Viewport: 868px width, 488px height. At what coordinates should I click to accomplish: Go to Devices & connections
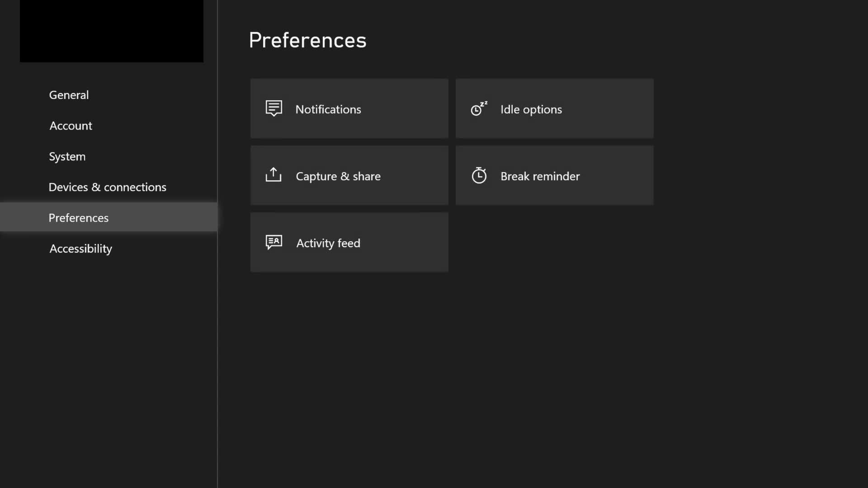pos(108,187)
